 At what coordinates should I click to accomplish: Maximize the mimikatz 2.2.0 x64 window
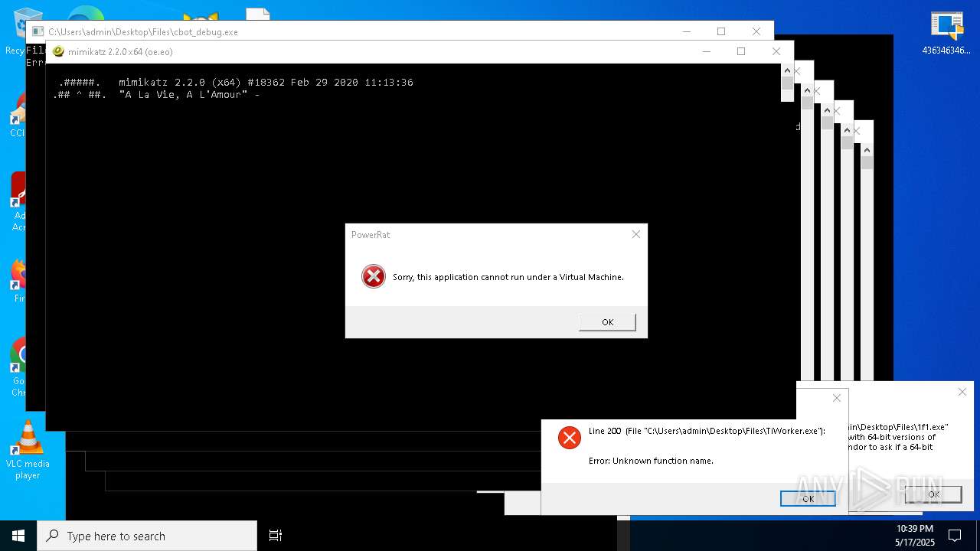click(x=741, y=51)
